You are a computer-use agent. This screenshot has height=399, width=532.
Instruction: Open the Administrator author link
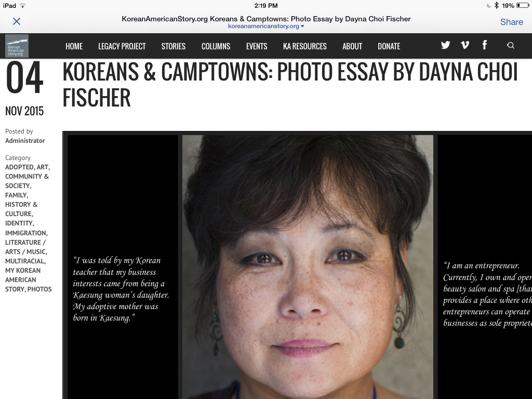[x=25, y=140]
